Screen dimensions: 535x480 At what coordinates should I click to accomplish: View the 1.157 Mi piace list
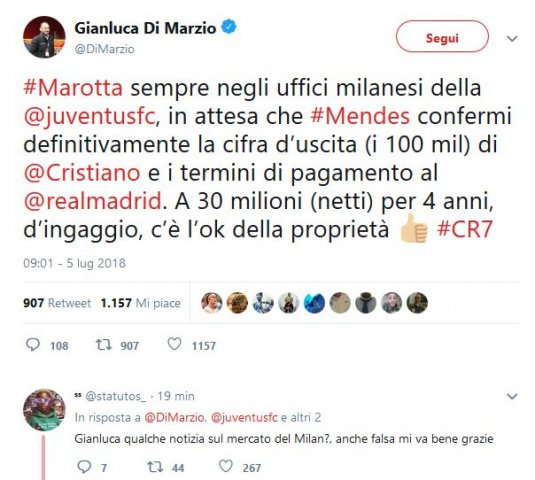pyautogui.click(x=141, y=303)
